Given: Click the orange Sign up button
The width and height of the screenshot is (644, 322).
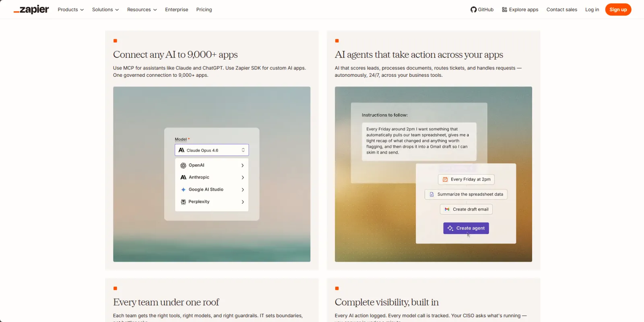Looking at the screenshot, I should tap(618, 10).
